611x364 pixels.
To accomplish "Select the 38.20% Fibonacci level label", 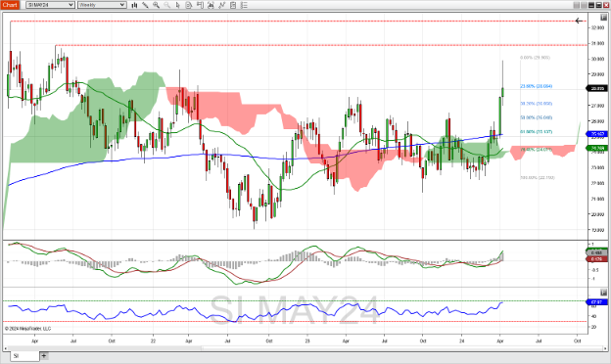I will click(x=537, y=104).
